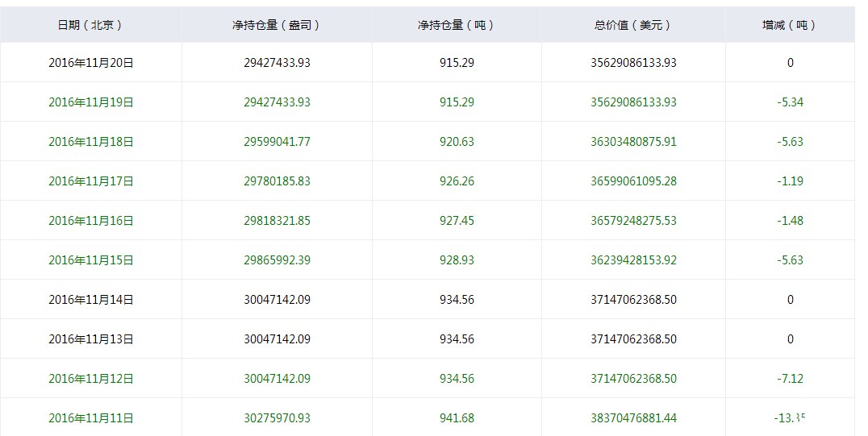Click the total value 36599061095.28
Viewport: 868px width, 436px height.
[x=632, y=181]
